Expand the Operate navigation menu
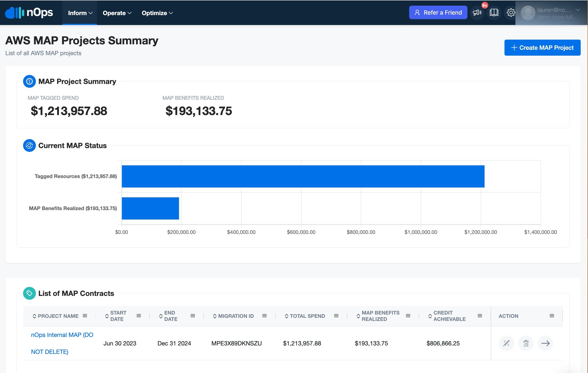Image resolution: width=588 pixels, height=373 pixels. pyautogui.click(x=117, y=13)
